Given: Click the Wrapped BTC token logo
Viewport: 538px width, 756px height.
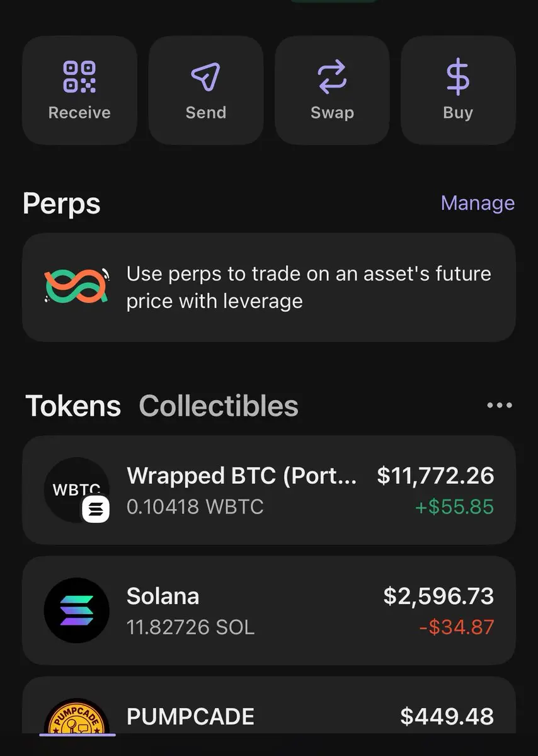Looking at the screenshot, I should coord(77,490).
